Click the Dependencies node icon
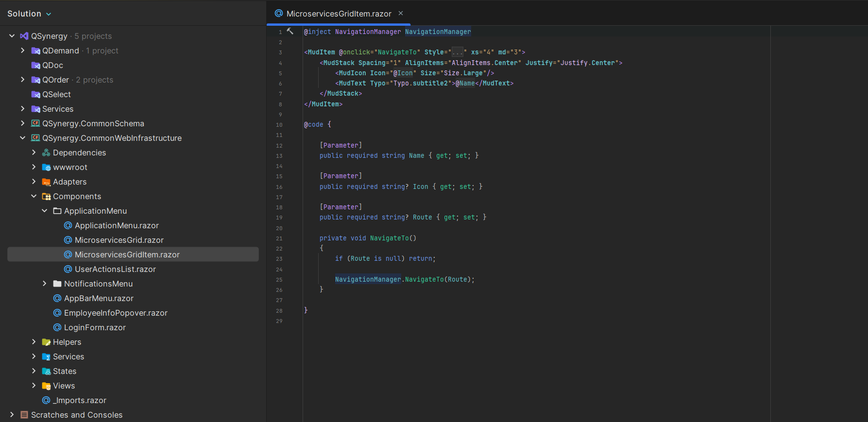Viewport: 868px width, 422px height. pos(46,152)
